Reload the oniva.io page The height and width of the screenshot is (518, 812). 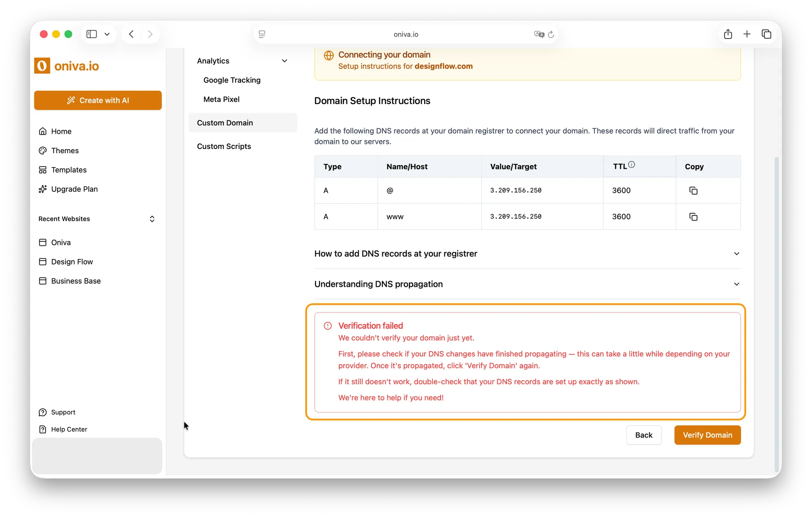coord(551,34)
